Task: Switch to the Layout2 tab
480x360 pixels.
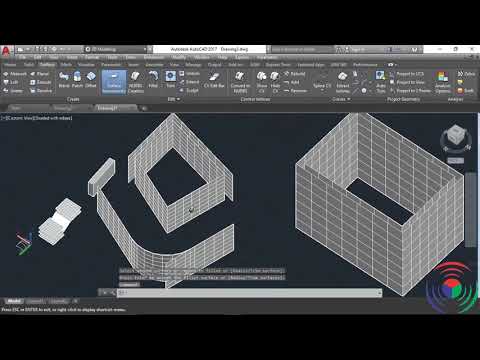Action: point(58,301)
